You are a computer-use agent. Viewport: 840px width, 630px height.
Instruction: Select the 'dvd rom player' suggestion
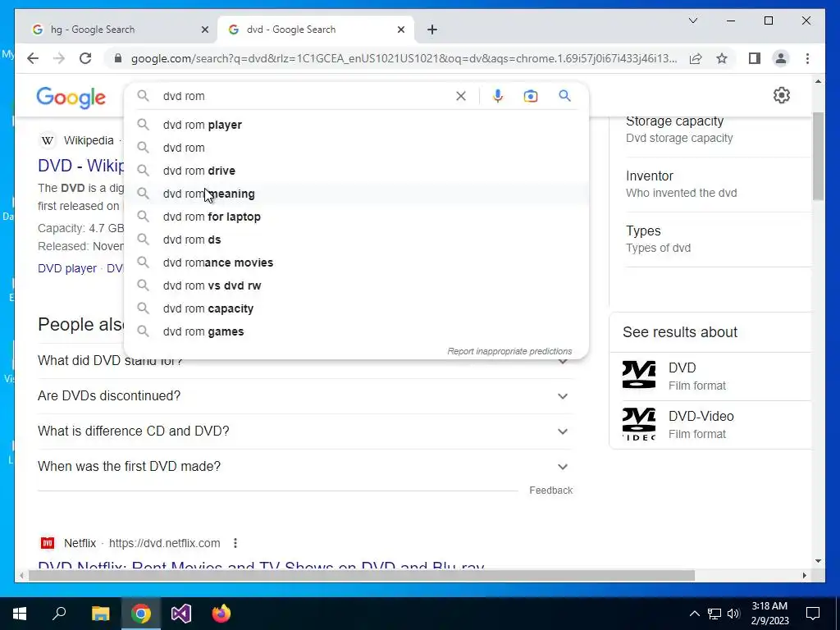pyautogui.click(x=356, y=125)
